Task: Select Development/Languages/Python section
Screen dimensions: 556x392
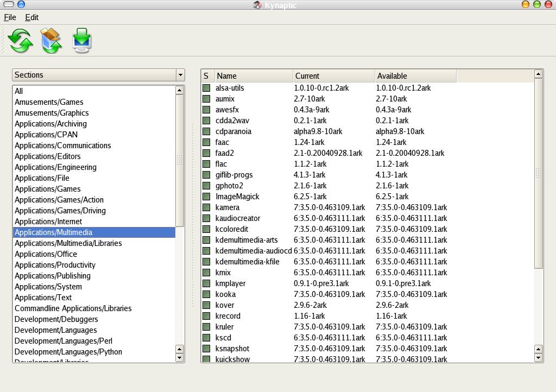Action: pos(94,352)
